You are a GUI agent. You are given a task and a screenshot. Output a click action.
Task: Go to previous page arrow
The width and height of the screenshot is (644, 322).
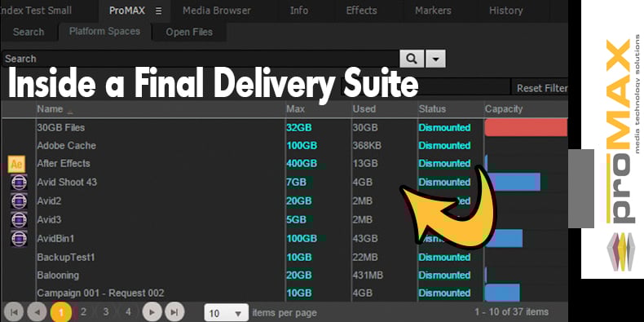(37, 312)
